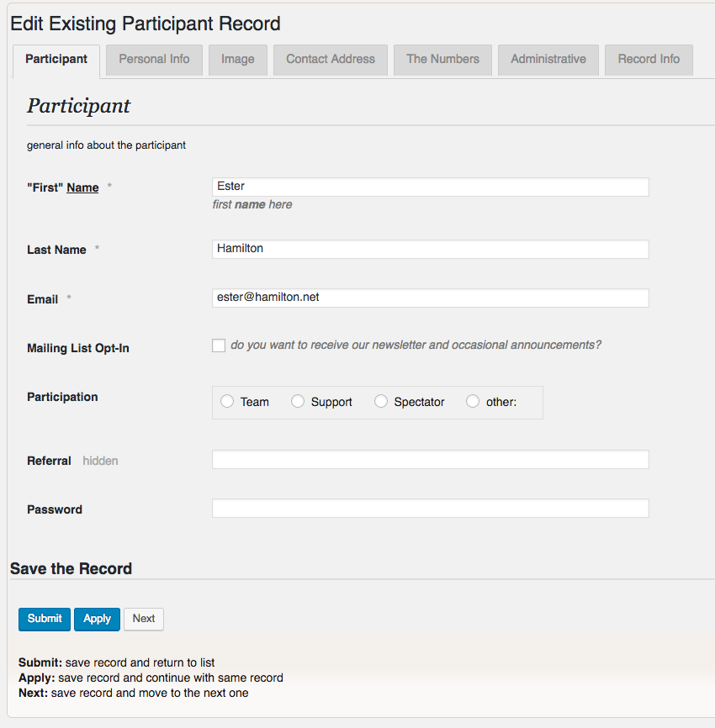The image size is (715, 728).
Task: Choose Support as the participation type
Action: tap(297, 401)
